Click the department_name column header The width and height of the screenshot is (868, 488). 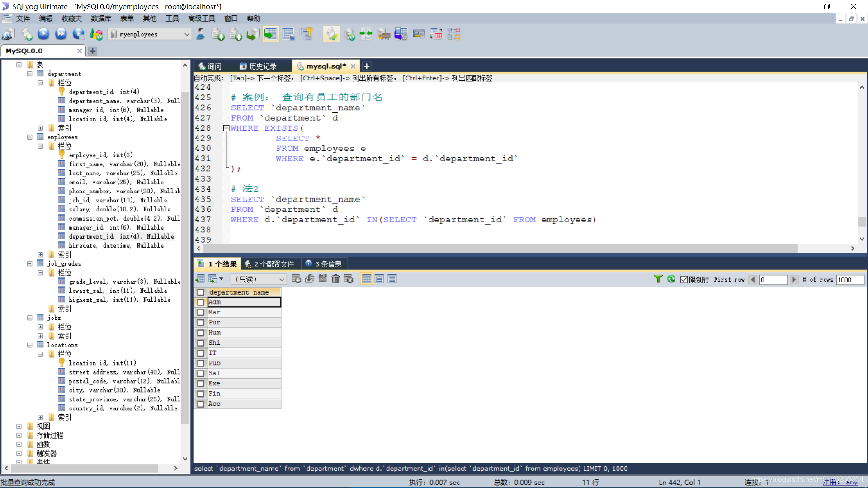[x=244, y=292]
